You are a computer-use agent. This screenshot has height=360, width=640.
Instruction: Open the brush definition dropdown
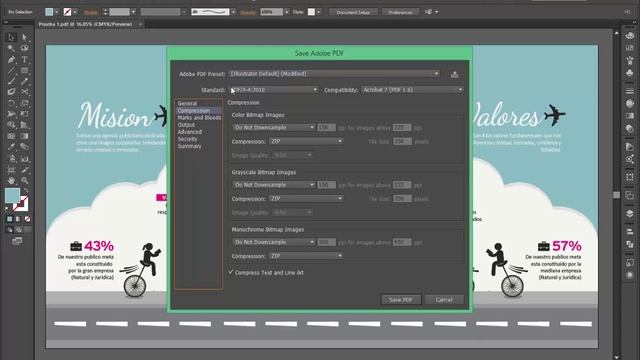coord(233,12)
